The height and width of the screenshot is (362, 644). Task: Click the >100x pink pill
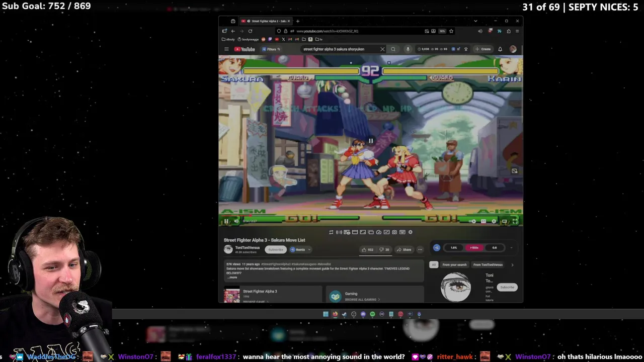point(474,247)
